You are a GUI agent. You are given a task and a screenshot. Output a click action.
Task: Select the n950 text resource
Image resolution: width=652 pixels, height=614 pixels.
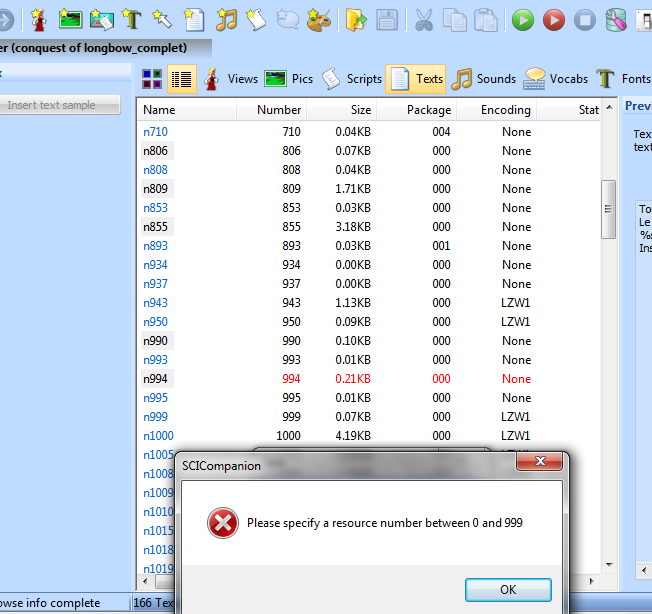coord(155,322)
